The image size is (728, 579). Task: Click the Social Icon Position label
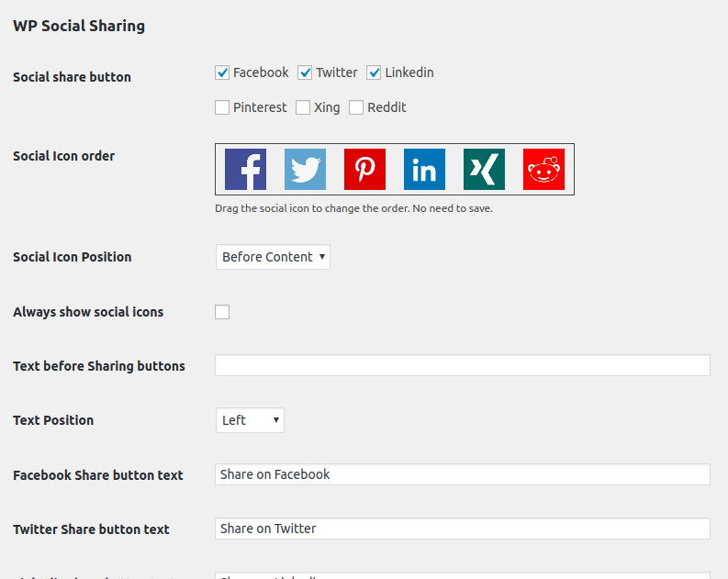[x=73, y=257]
